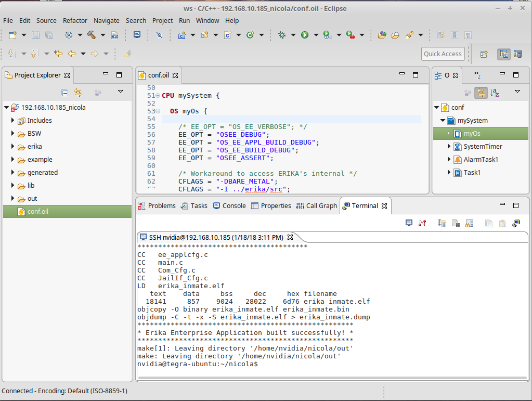Toggle the C/C++ perspective button
This screenshot has height=401, width=532.
[x=504, y=54]
